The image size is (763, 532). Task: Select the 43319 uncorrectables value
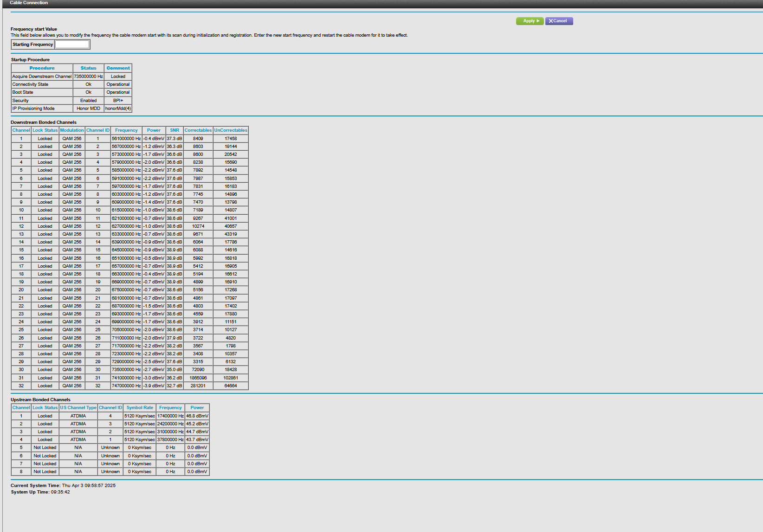pos(231,234)
